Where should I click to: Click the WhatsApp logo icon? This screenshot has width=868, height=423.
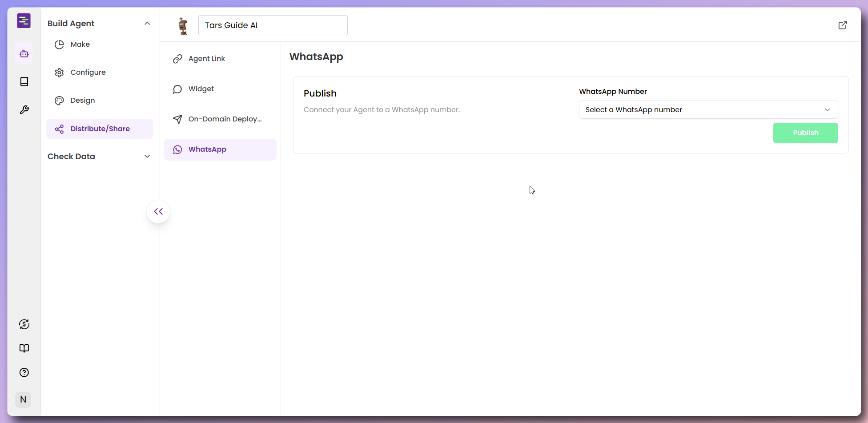177,149
